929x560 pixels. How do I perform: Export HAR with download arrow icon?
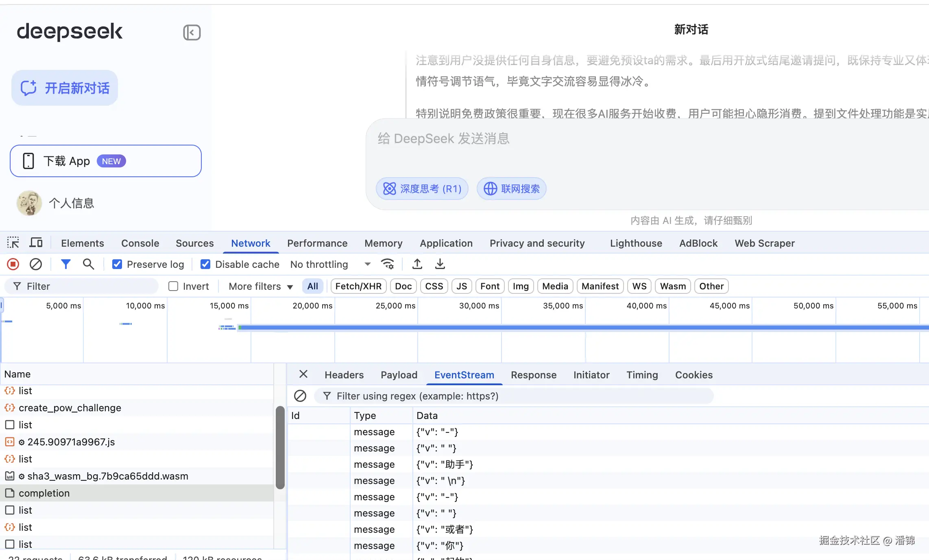click(x=440, y=265)
